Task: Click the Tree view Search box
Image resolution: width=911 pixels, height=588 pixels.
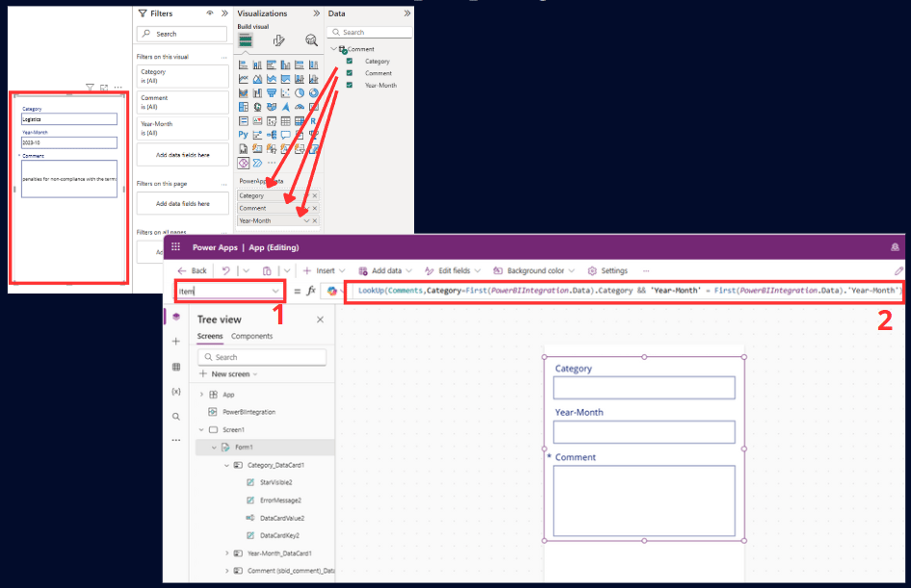Action: tap(262, 357)
